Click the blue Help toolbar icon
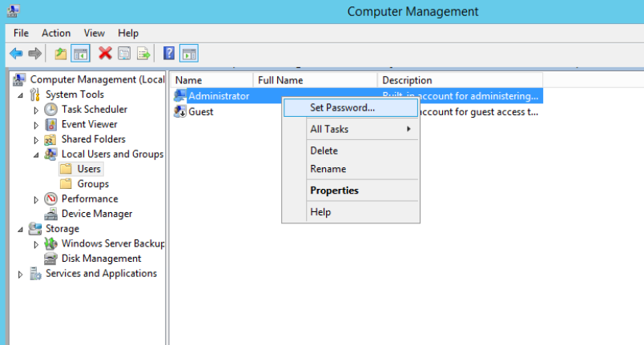Screen dimensions: 644x345 click(169, 54)
